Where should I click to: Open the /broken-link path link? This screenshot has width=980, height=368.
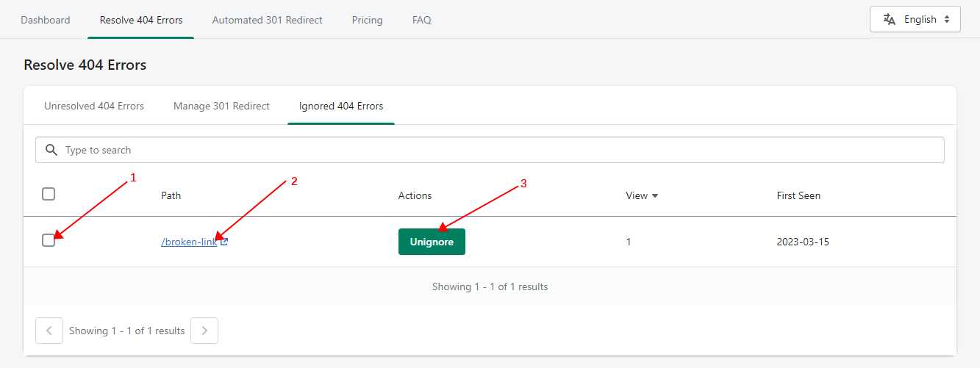189,242
